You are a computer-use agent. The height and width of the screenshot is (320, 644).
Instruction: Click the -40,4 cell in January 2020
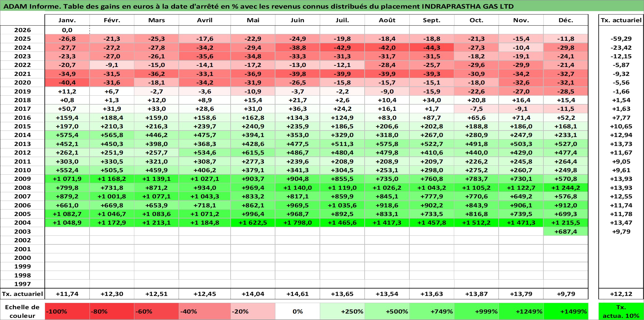click(x=67, y=82)
